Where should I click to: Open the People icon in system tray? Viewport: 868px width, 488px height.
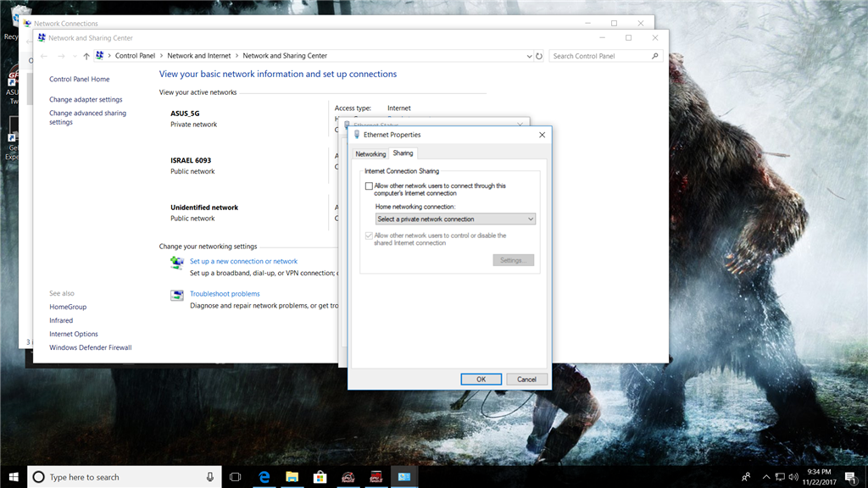point(746,477)
